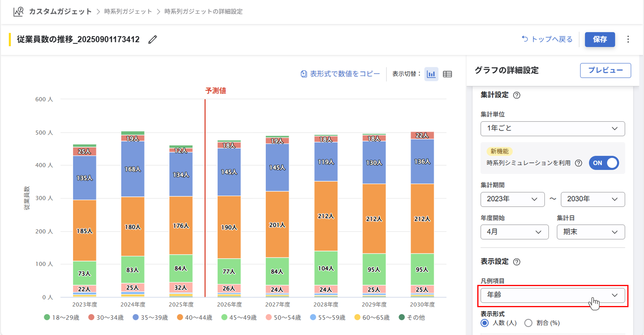
Task: Open the 2030年 end period dropdown
Action: pos(592,199)
